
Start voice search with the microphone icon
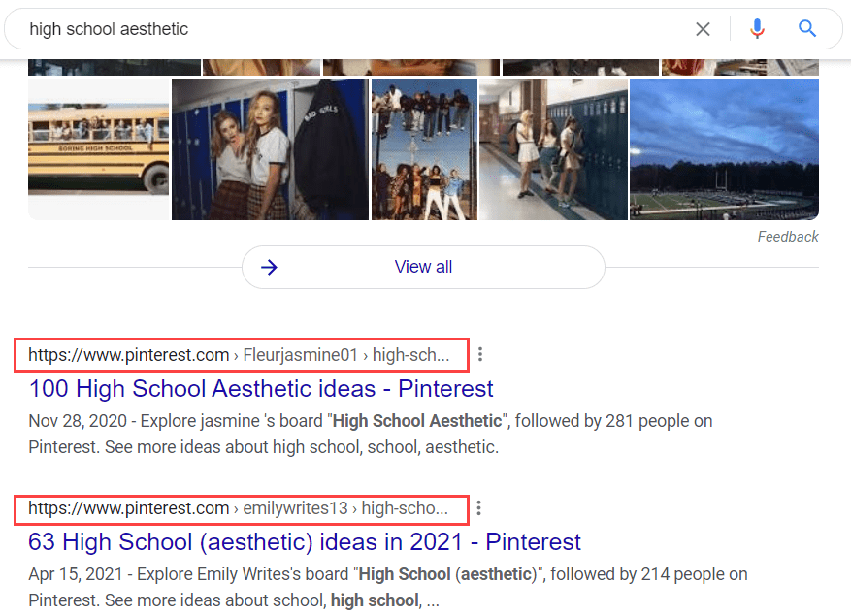coord(757,29)
